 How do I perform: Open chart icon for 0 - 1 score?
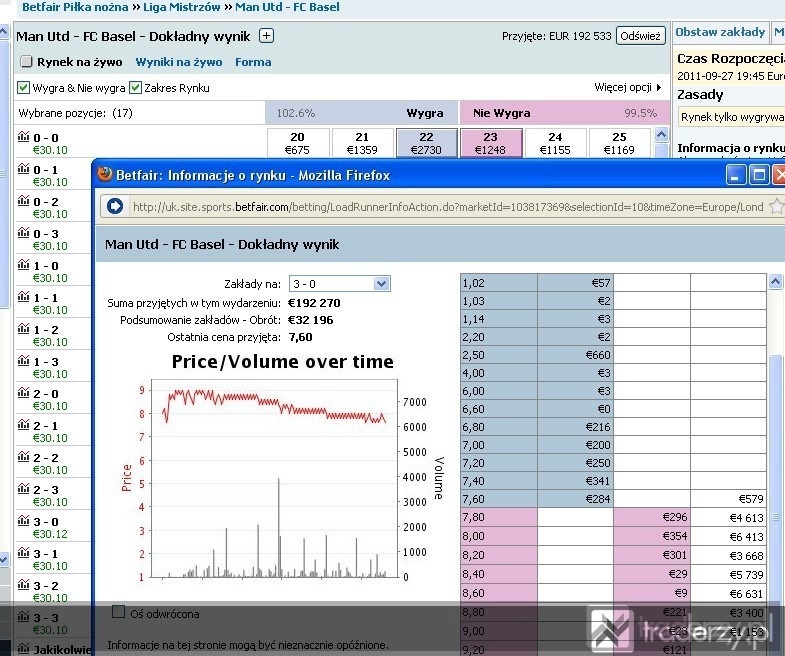coord(24,169)
